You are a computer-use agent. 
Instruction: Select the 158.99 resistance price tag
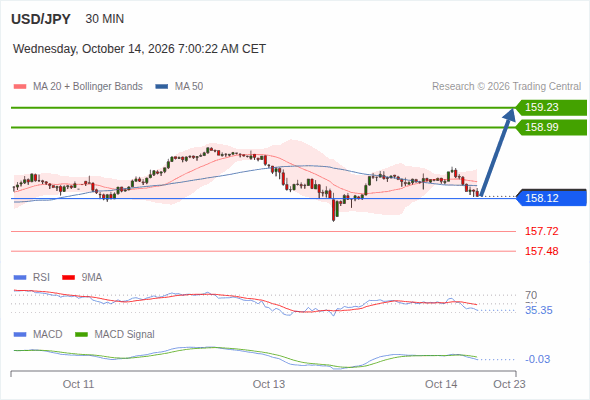point(551,127)
